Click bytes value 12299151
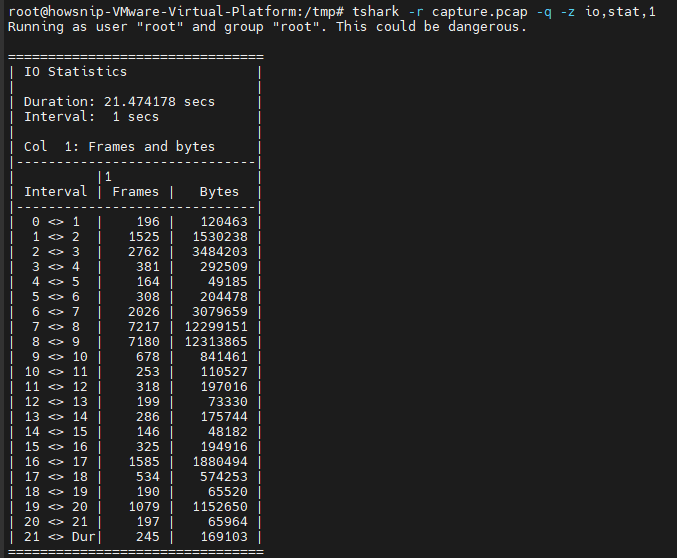This screenshot has width=677, height=558. 216,327
